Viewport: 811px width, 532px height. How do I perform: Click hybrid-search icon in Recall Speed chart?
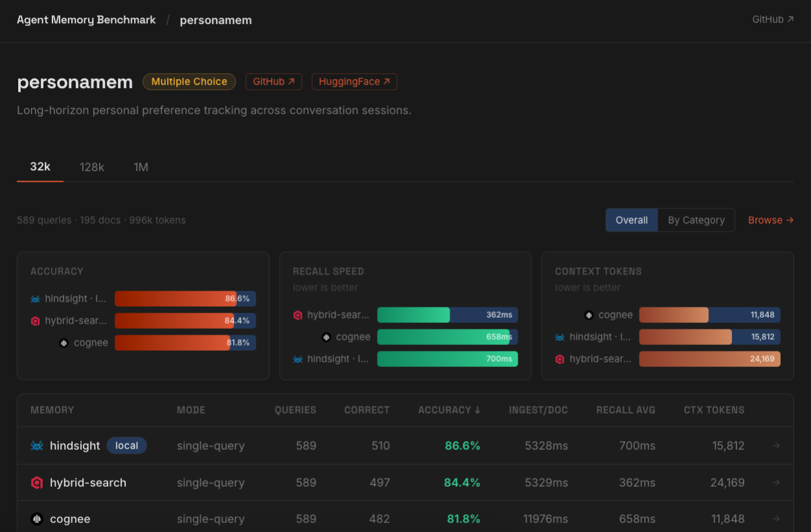(x=298, y=315)
